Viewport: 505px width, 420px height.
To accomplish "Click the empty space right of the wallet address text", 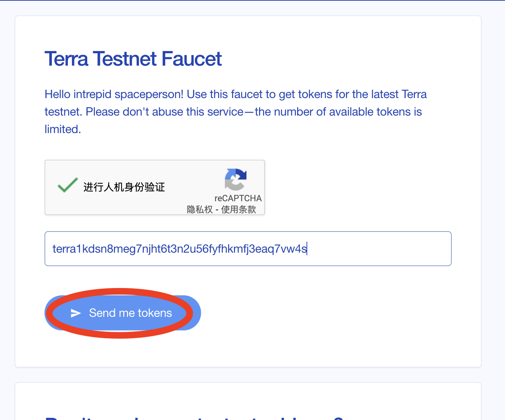I will coord(379,249).
